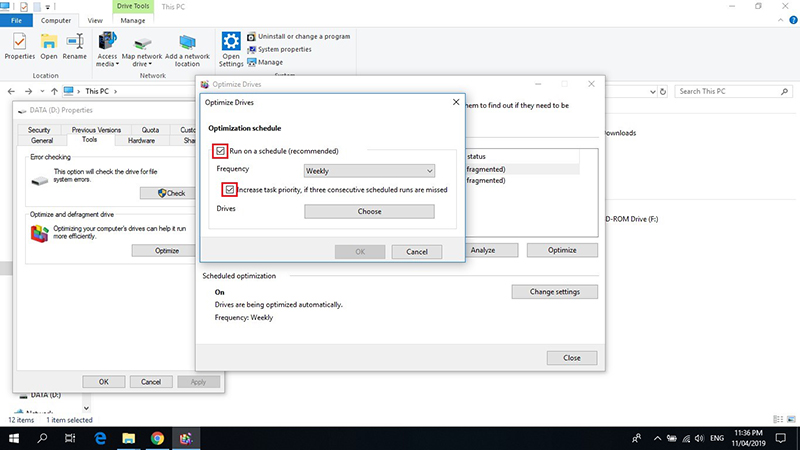Toggle Increase task priority checkbox

pos(230,190)
